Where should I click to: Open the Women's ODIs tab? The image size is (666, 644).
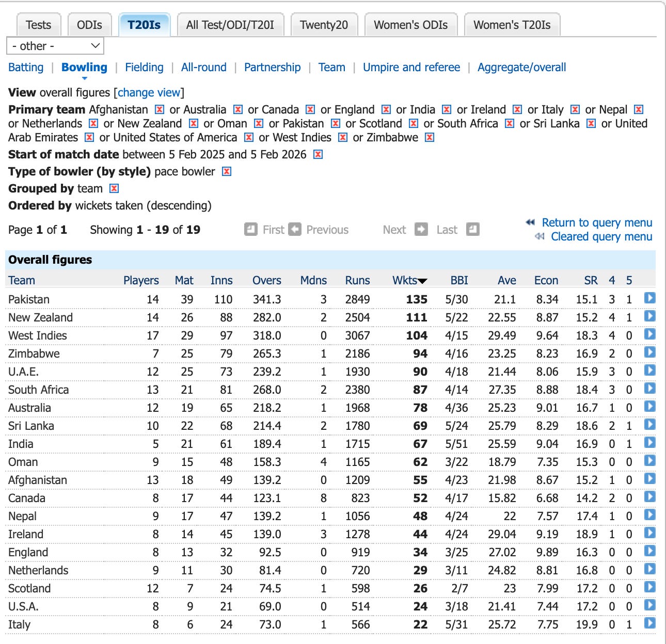coord(411,25)
